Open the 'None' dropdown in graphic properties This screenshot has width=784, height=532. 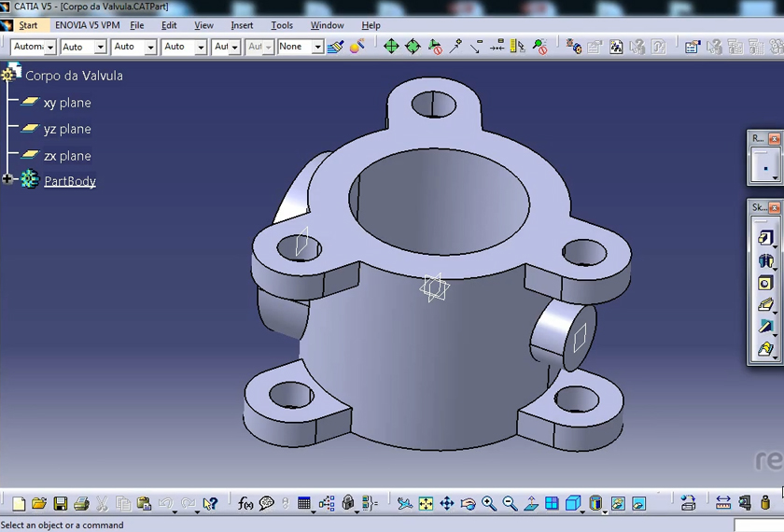coord(317,47)
